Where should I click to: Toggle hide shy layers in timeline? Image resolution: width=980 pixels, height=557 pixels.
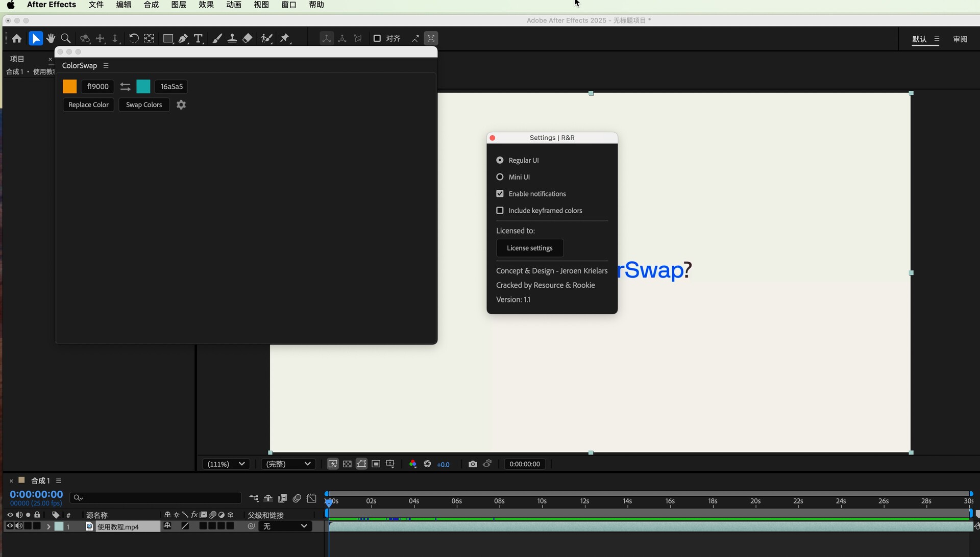(x=268, y=498)
